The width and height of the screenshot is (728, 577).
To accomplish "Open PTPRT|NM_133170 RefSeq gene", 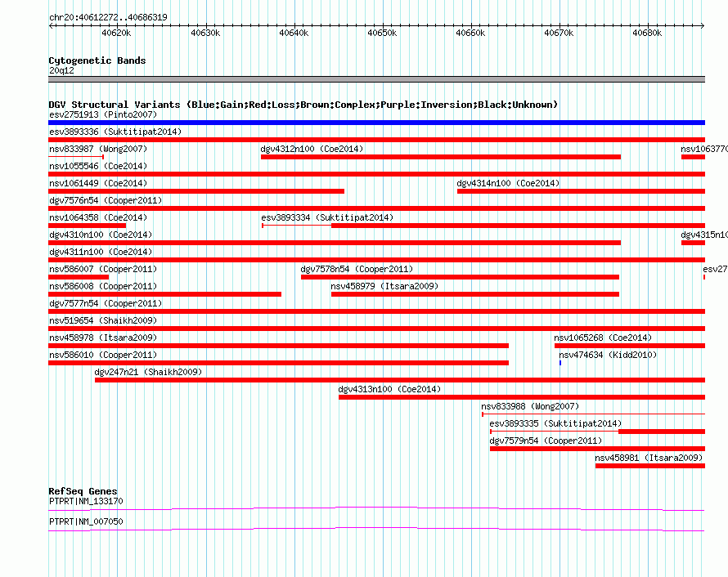I will [x=87, y=501].
